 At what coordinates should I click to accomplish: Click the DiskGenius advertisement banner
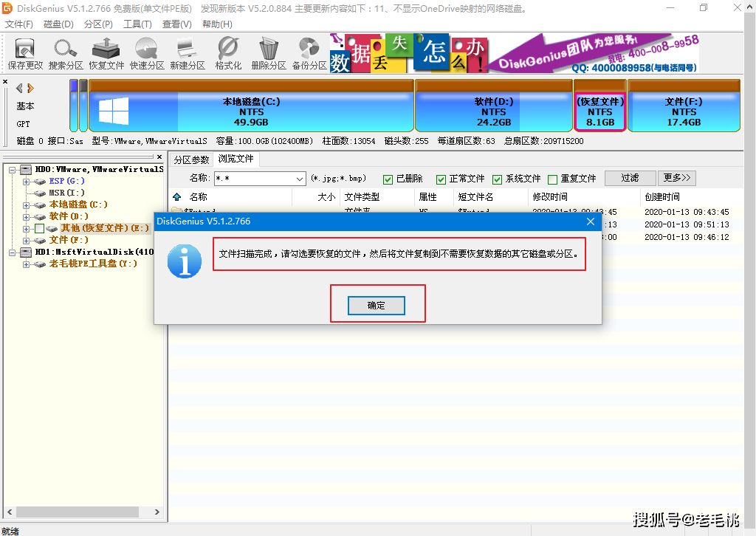click(x=515, y=53)
